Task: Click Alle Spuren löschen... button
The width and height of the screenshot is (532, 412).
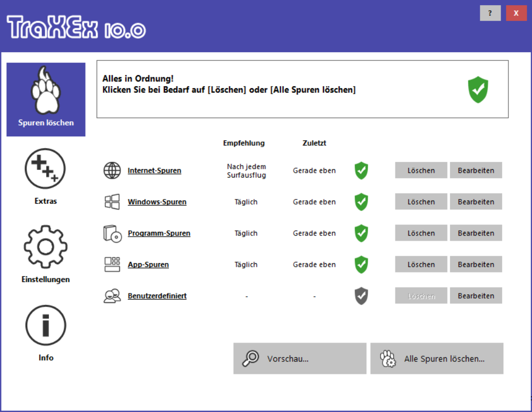Action: [x=437, y=358]
